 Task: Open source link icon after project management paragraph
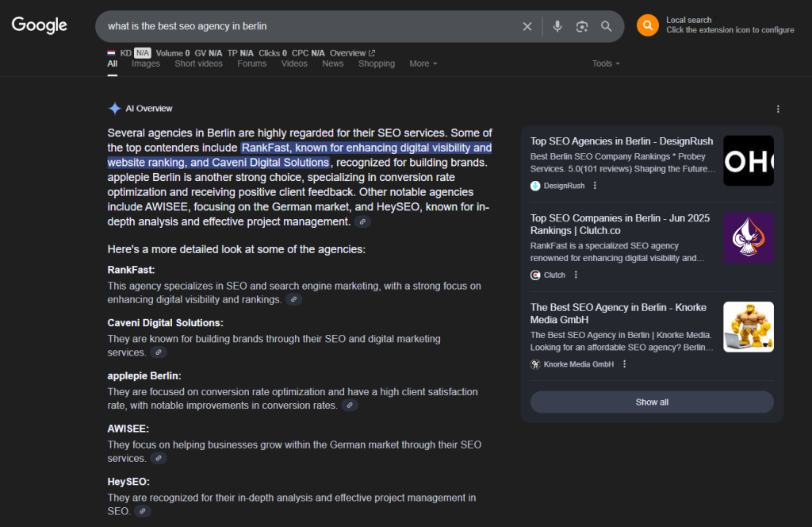(x=362, y=221)
